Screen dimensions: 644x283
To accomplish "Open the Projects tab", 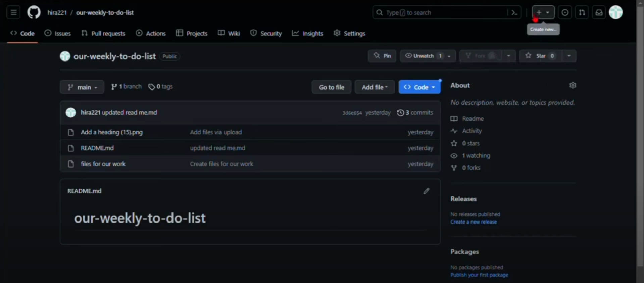I will (x=192, y=33).
